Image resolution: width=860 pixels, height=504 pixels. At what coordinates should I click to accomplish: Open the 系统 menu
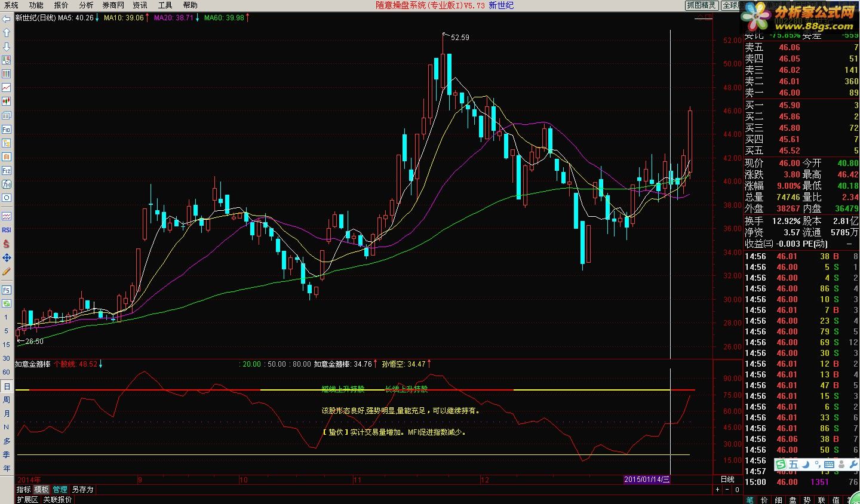coord(11,5)
